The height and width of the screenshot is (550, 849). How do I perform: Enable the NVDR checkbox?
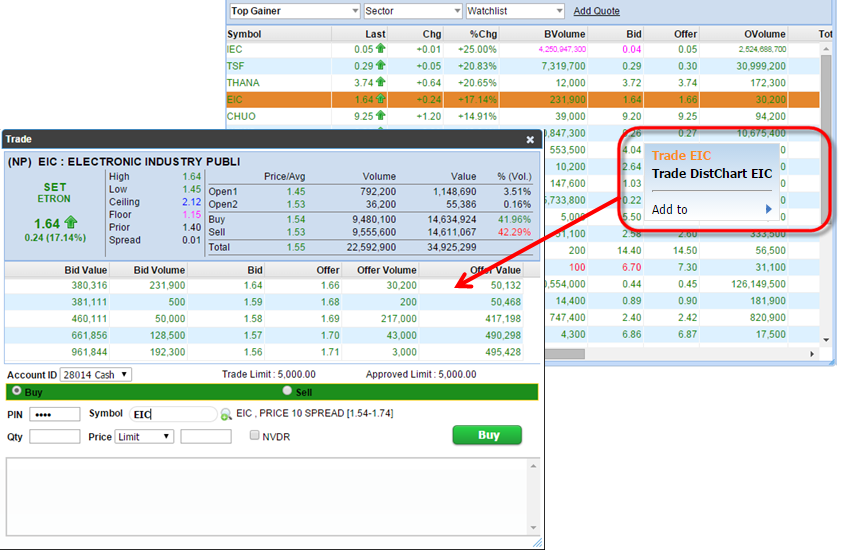(255, 436)
